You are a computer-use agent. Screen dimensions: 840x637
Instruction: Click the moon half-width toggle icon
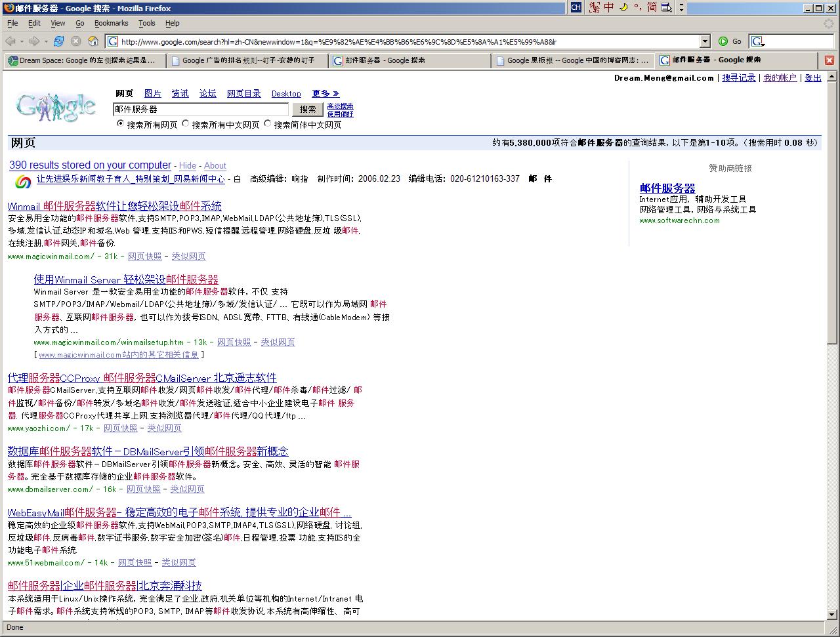(x=623, y=7)
